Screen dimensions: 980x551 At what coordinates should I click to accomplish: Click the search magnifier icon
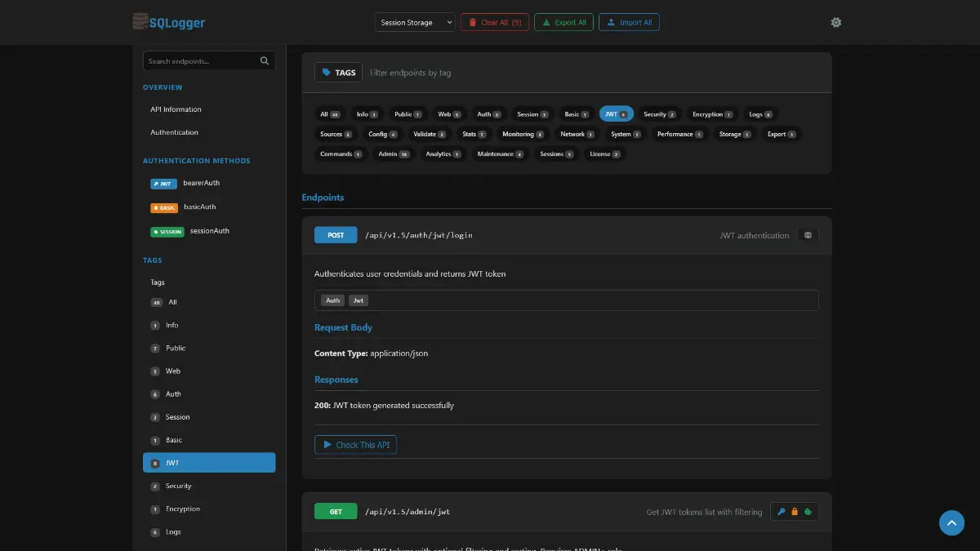[x=265, y=61]
